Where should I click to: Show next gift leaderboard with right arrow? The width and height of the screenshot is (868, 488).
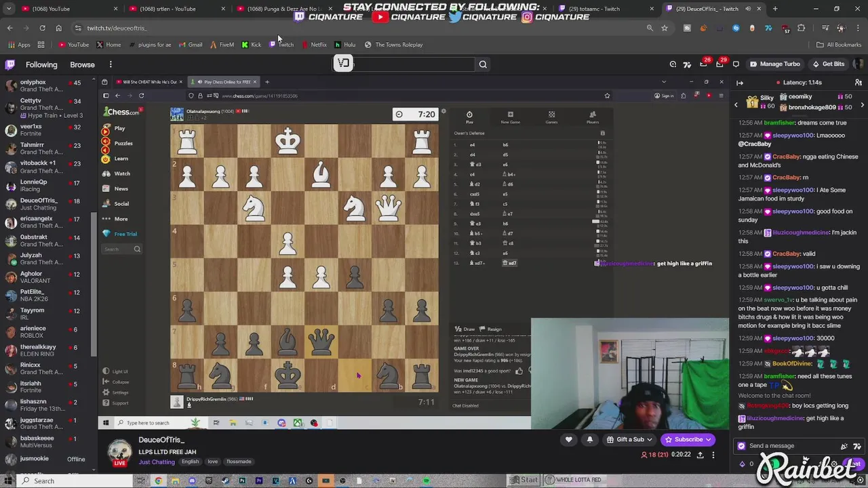click(x=862, y=105)
